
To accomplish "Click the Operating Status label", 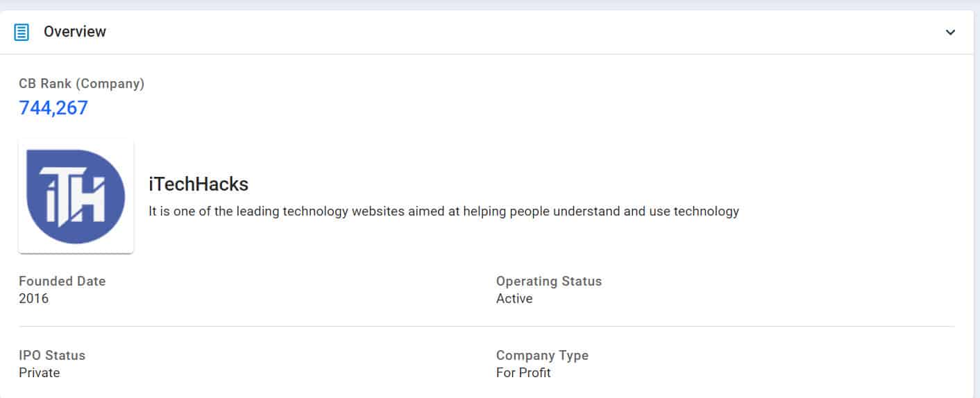I will tap(548, 282).
